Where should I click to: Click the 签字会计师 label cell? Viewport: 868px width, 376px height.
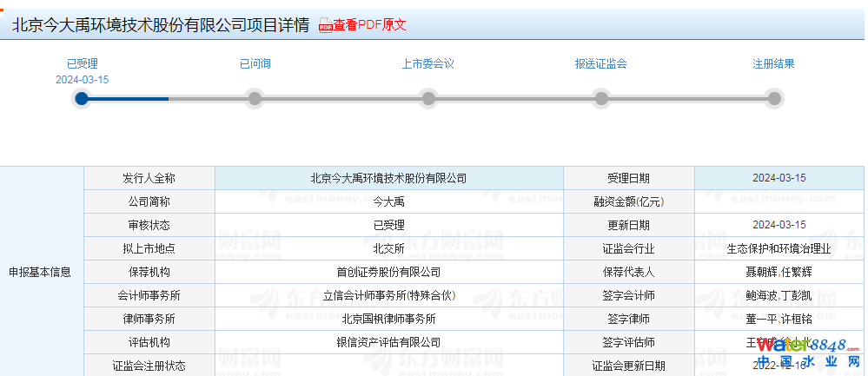[629, 295]
